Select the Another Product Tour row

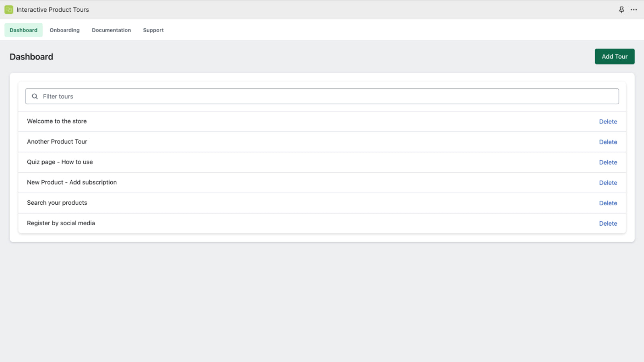click(x=57, y=142)
